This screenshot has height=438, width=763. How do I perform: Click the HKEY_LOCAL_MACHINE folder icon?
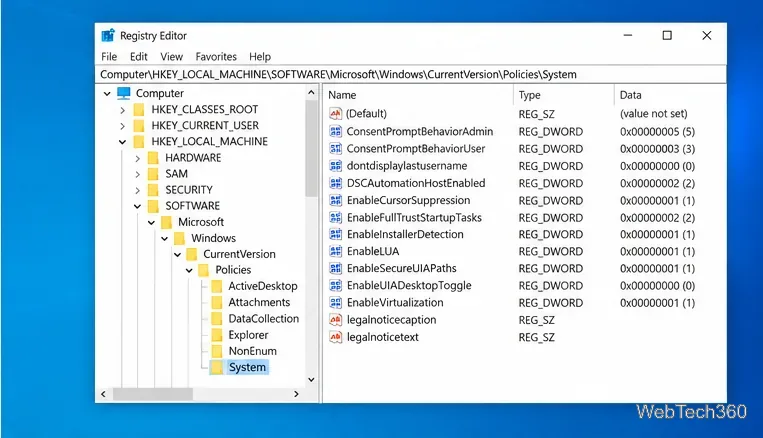click(139, 142)
